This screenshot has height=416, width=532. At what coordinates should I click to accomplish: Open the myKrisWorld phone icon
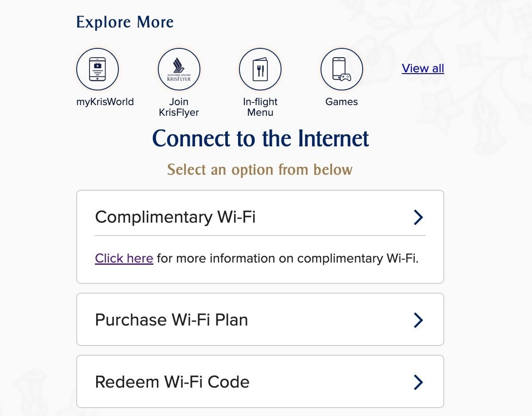98,69
